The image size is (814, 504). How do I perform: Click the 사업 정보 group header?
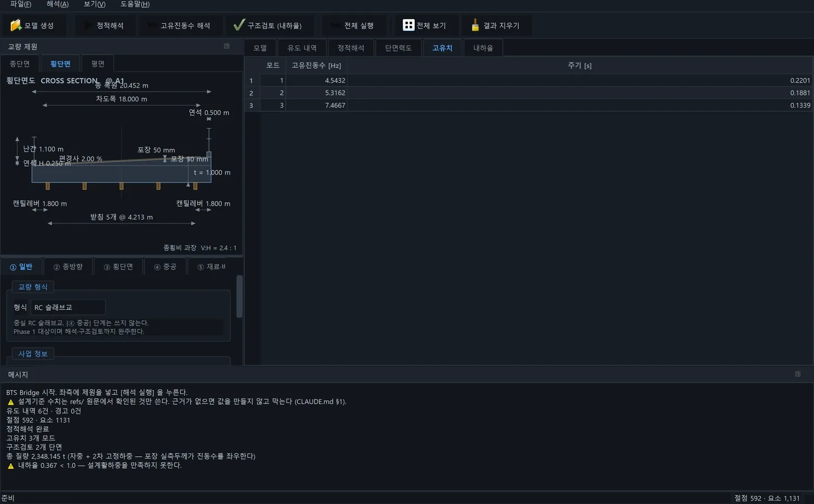tap(33, 354)
